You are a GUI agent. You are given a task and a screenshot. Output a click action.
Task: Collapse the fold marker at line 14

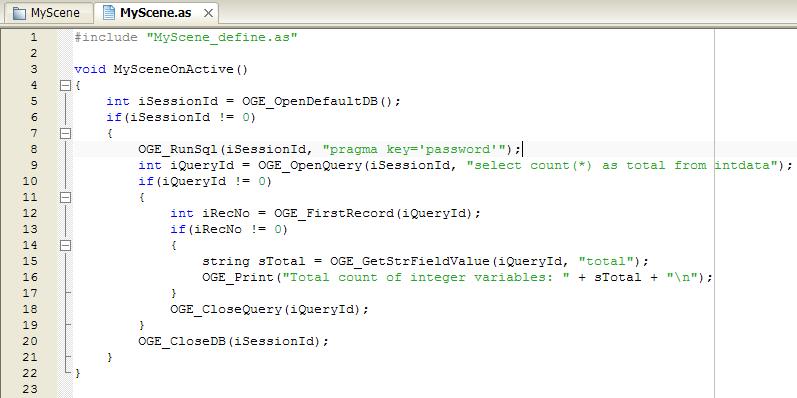point(65,245)
